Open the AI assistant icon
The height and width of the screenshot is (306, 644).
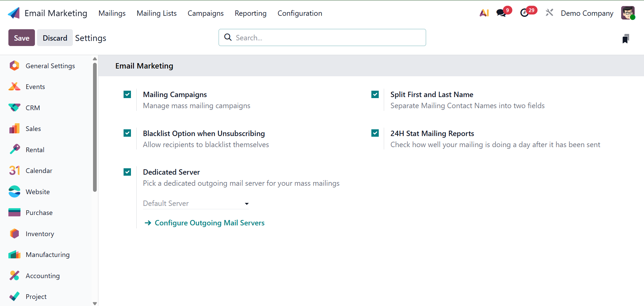(484, 13)
